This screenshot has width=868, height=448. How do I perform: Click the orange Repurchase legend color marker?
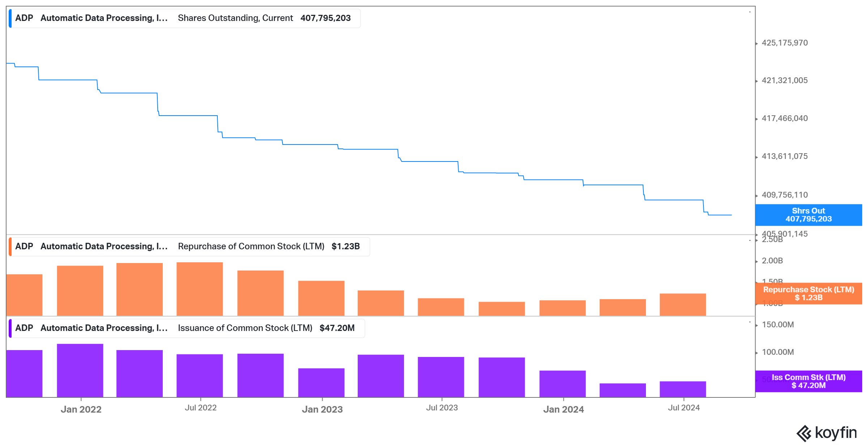[10, 246]
